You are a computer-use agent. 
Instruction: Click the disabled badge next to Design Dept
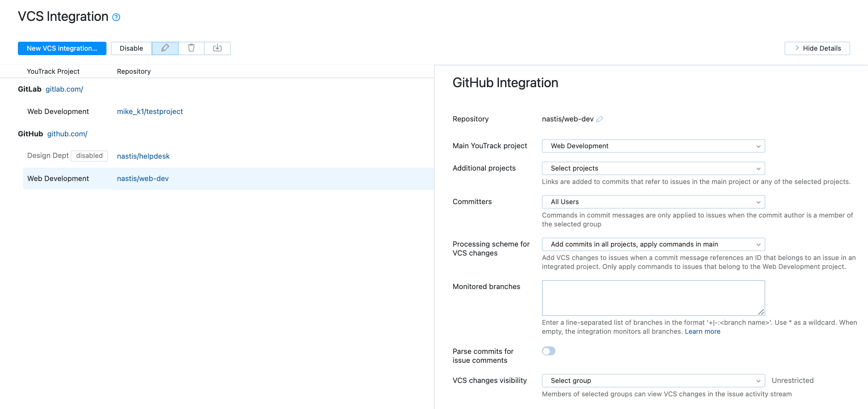89,156
